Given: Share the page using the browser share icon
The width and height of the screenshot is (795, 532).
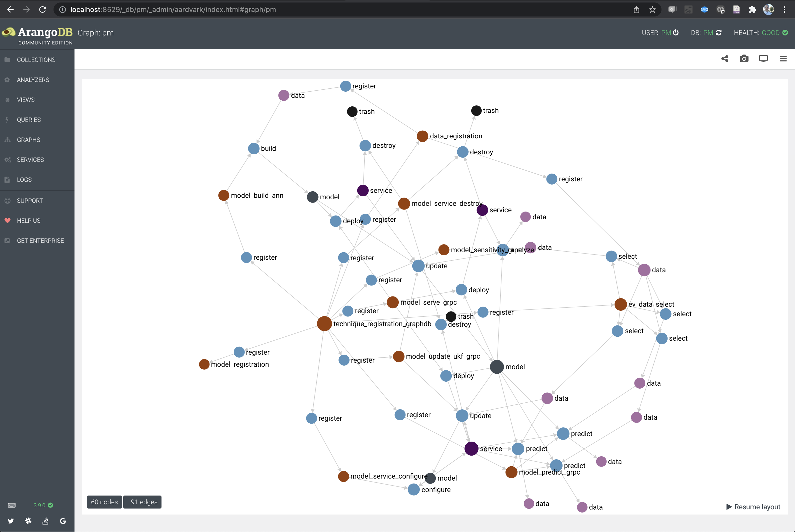Looking at the screenshot, I should pos(636,9).
